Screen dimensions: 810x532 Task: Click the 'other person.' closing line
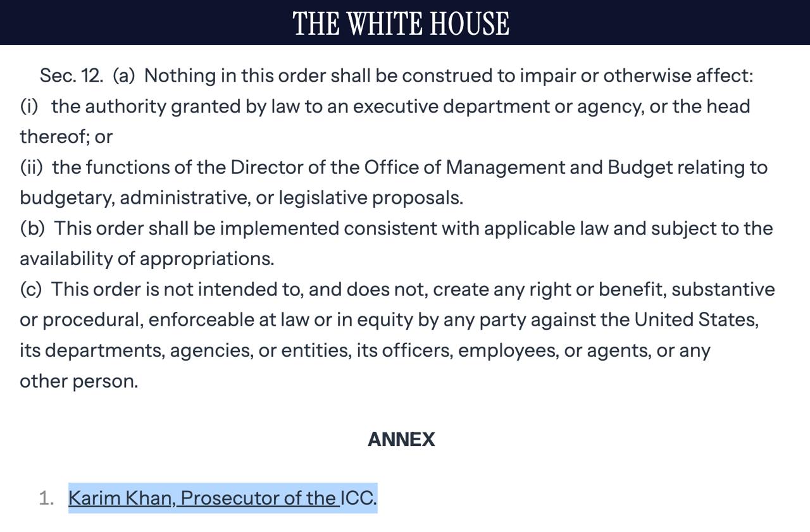[78, 381]
